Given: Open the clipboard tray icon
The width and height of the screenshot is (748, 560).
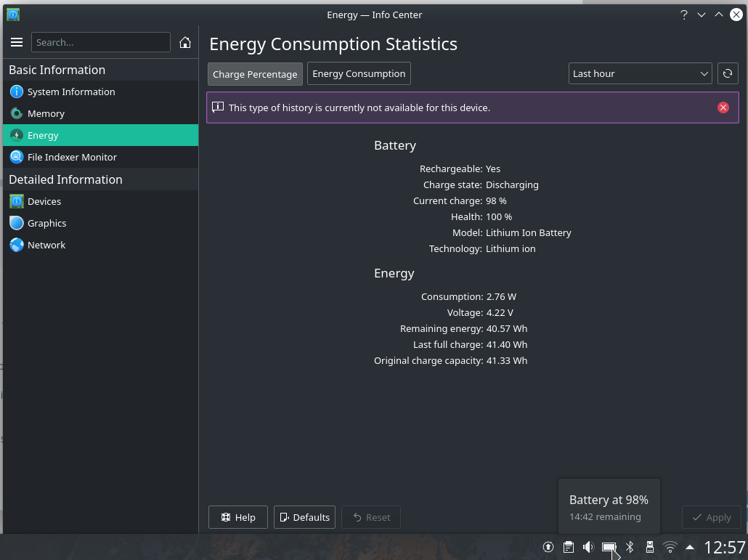Looking at the screenshot, I should [568, 547].
